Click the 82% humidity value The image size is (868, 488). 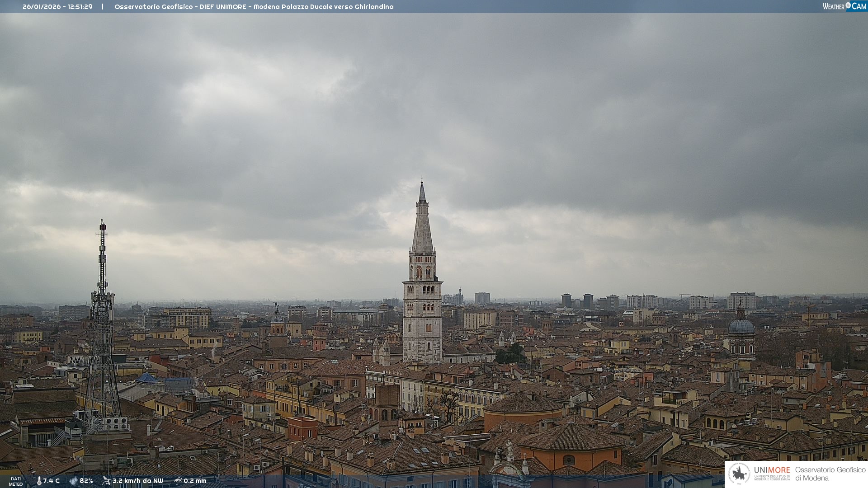[x=86, y=481]
